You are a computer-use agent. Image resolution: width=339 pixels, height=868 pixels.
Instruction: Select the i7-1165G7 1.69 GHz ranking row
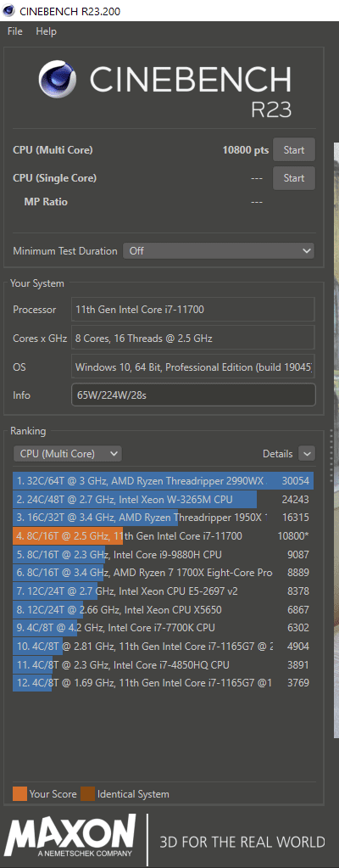point(164,682)
